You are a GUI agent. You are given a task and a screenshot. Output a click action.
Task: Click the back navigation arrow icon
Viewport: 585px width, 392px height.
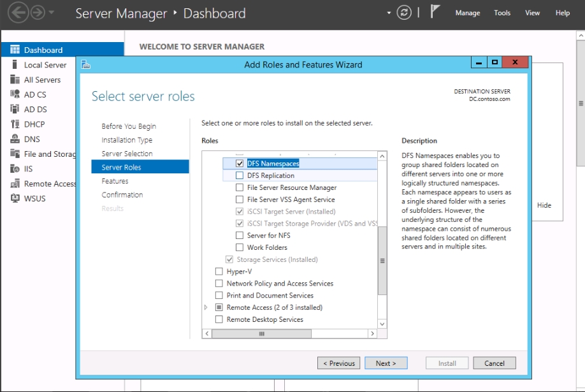click(17, 13)
